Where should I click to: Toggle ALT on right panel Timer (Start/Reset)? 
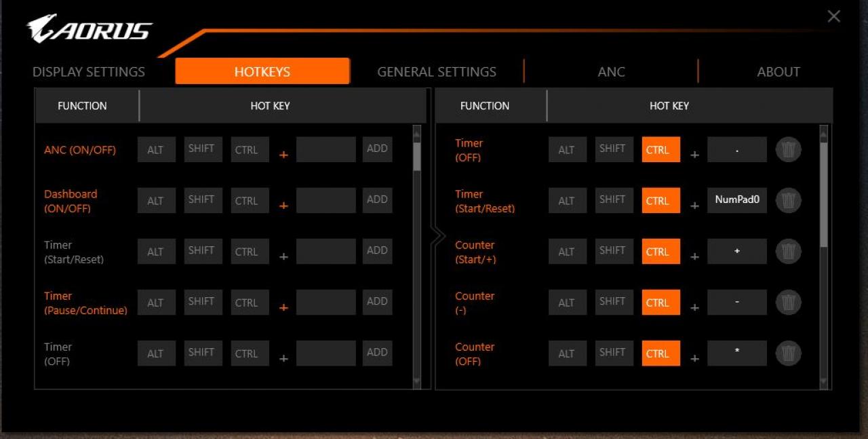(x=568, y=201)
